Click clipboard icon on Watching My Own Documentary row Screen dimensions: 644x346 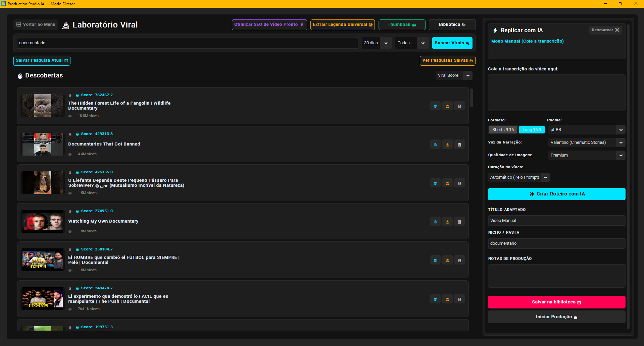tap(459, 222)
